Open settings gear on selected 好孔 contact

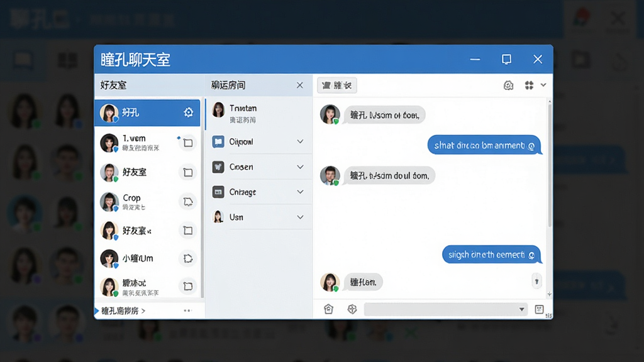pos(188,112)
